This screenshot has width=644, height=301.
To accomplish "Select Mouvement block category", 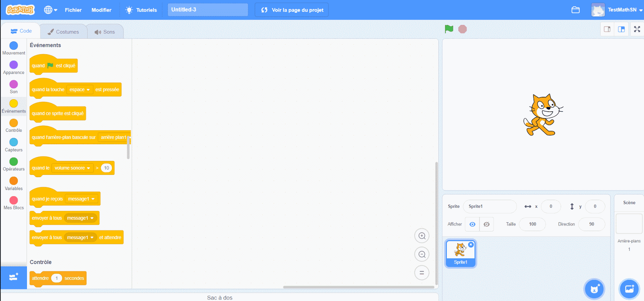I will (14, 48).
